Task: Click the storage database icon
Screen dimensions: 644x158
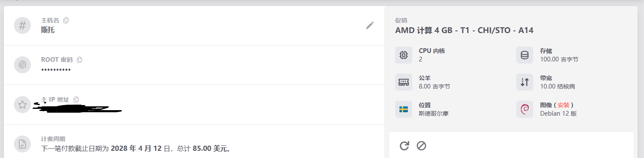Action: click(525, 55)
